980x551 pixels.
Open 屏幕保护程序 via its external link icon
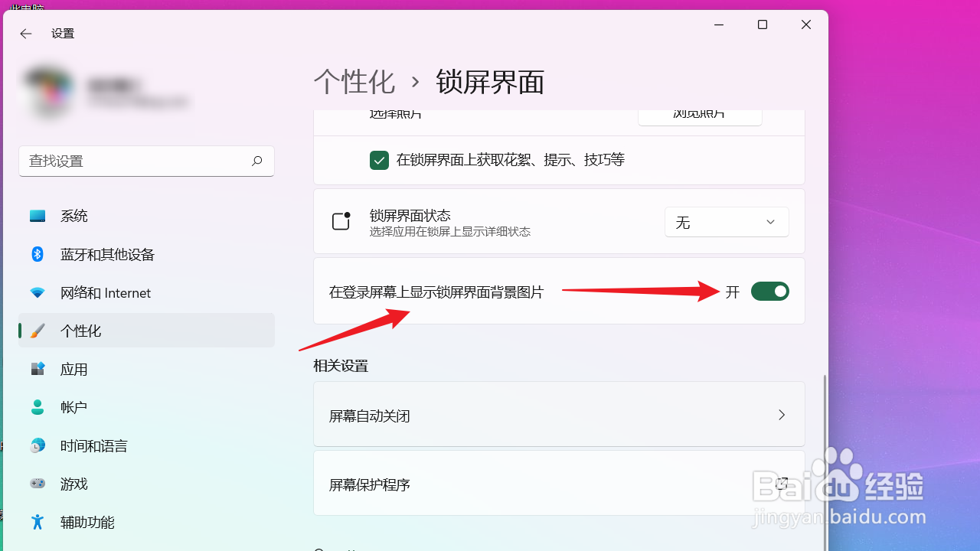coord(781,484)
